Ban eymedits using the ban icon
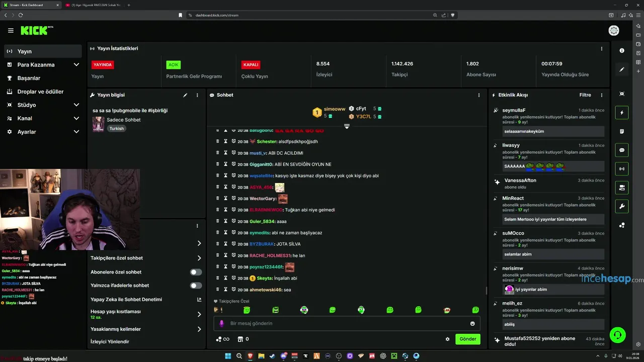Image resolution: width=644 pixels, height=362 pixels. (233, 233)
